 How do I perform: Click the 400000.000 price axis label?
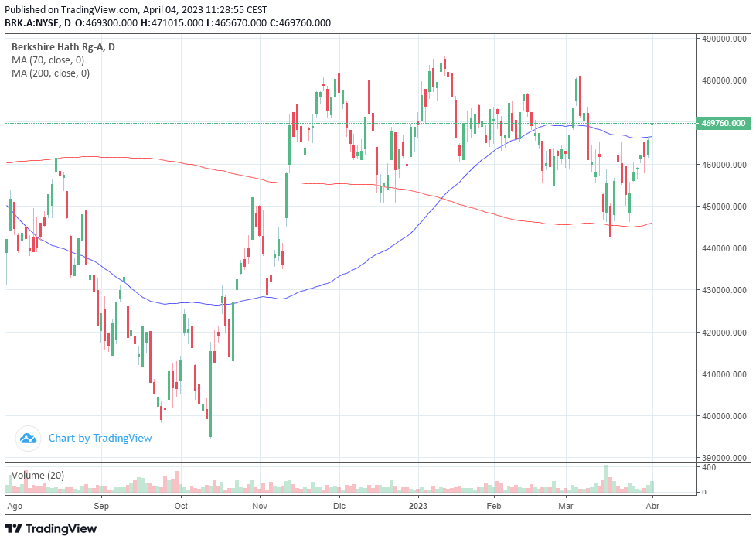724,416
